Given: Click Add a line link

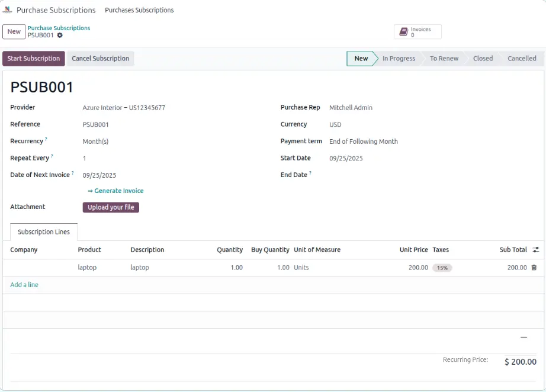Looking at the screenshot, I should click(24, 285).
